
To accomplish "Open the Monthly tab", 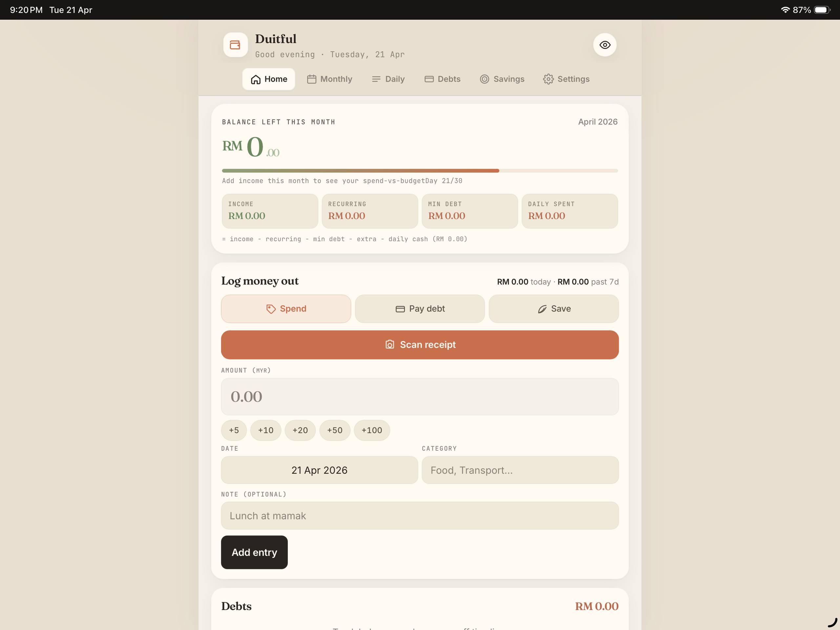I will point(329,79).
